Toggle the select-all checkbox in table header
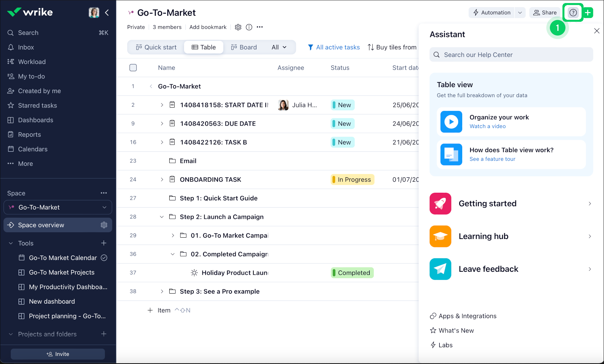This screenshot has width=604, height=364. click(x=133, y=68)
